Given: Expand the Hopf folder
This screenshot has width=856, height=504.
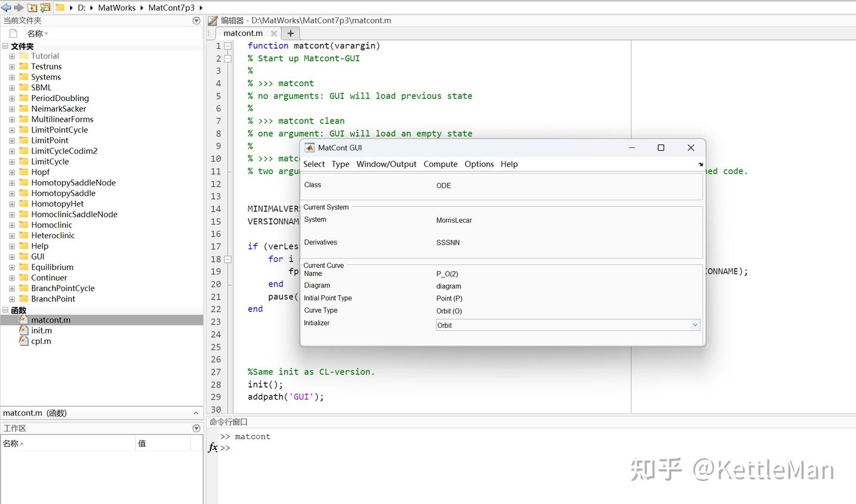Looking at the screenshot, I should point(12,172).
